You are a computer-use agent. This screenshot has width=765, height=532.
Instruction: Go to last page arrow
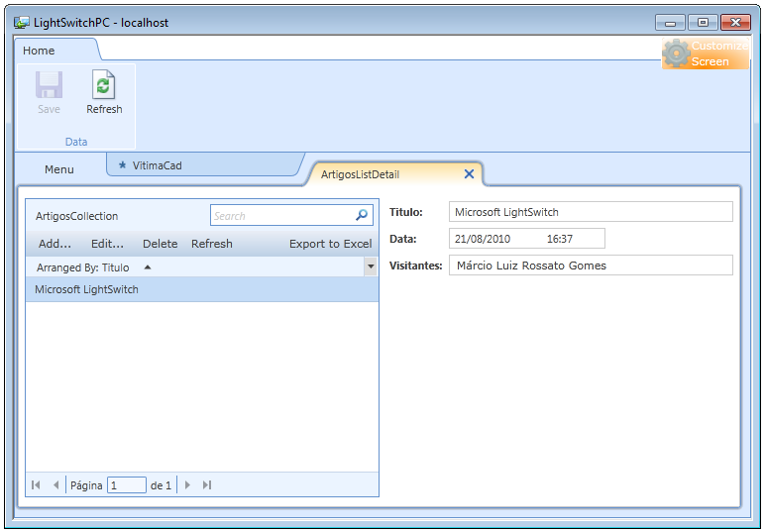tap(207, 485)
